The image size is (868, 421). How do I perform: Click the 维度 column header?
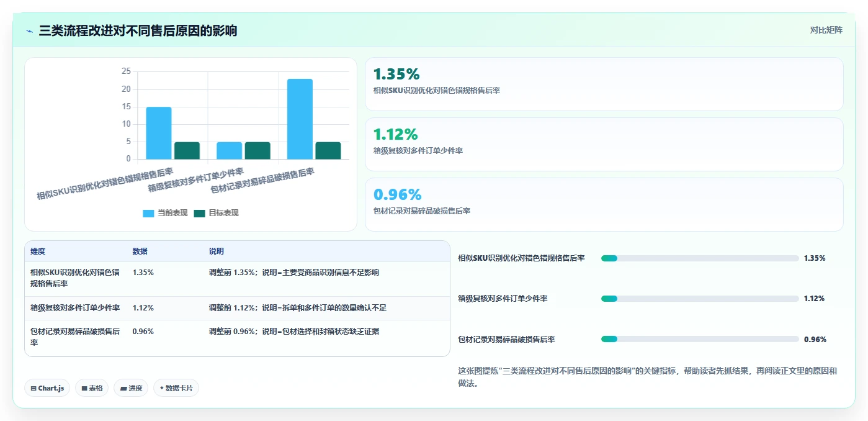point(38,251)
